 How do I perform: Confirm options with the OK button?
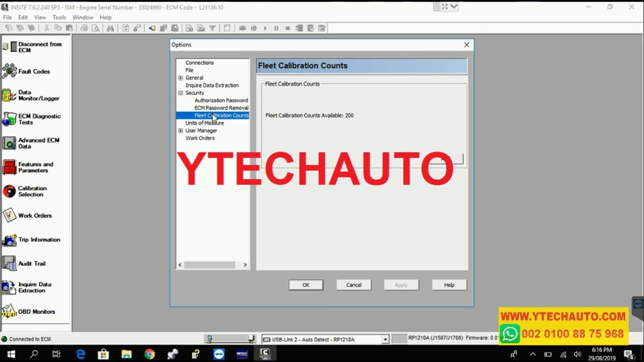point(306,285)
